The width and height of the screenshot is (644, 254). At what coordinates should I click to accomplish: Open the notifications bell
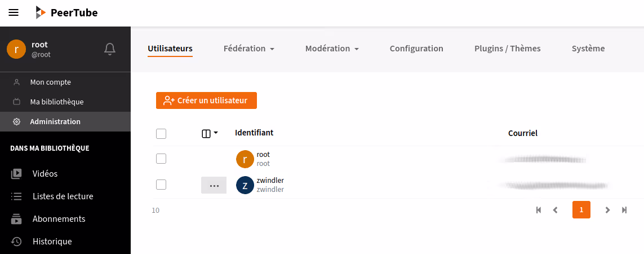click(x=110, y=49)
